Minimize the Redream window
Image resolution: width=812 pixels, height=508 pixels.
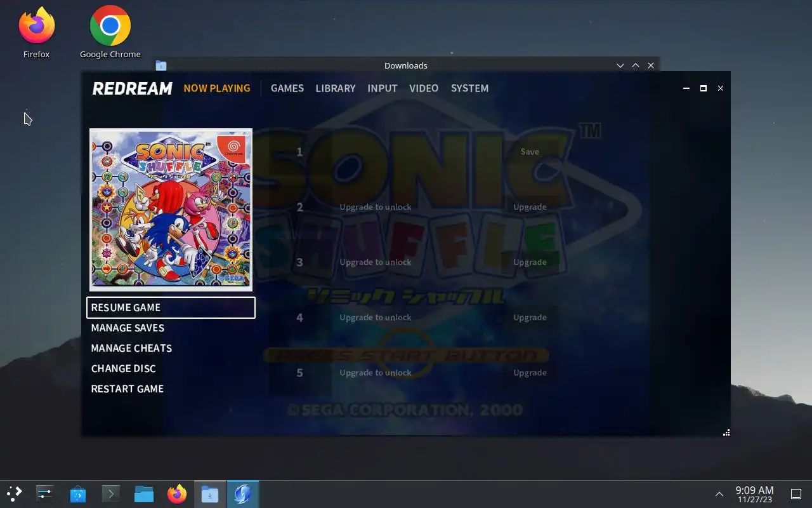[x=686, y=88]
